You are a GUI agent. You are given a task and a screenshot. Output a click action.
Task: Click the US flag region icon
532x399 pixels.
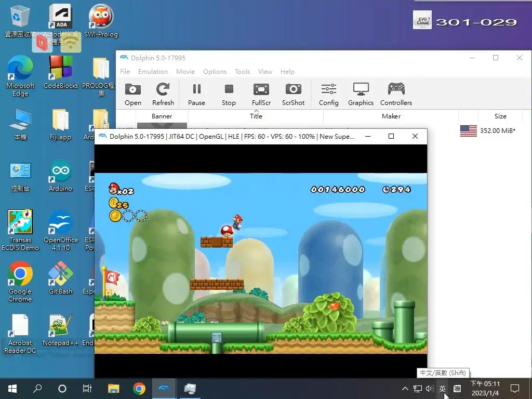coord(469,130)
